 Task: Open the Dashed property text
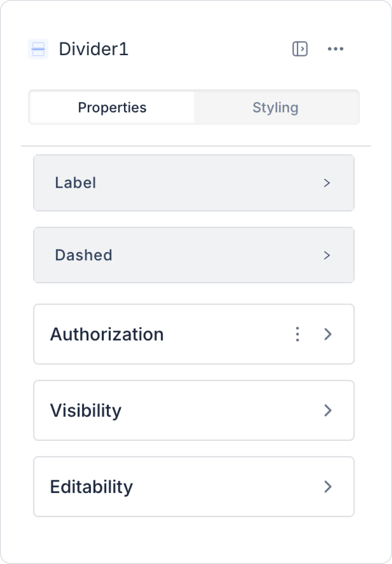tap(84, 255)
